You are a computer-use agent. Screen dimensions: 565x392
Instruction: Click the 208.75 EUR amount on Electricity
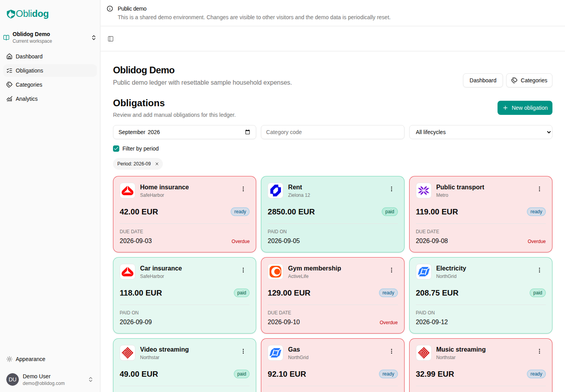[437, 293]
